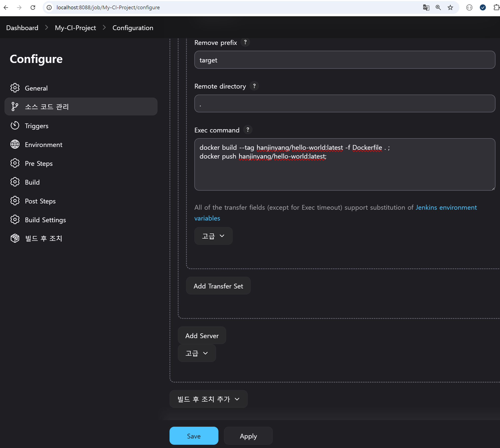Go to the General section
The height and width of the screenshot is (448, 500).
point(36,88)
